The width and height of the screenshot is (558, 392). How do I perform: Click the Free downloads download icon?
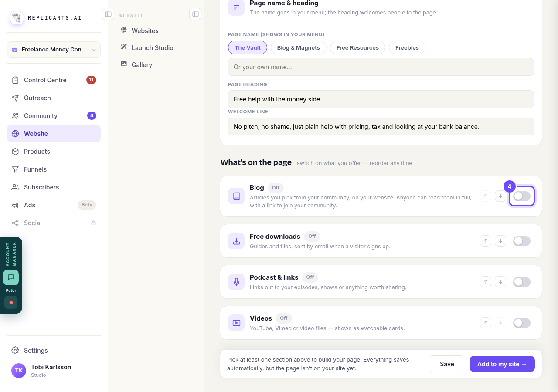tap(236, 241)
